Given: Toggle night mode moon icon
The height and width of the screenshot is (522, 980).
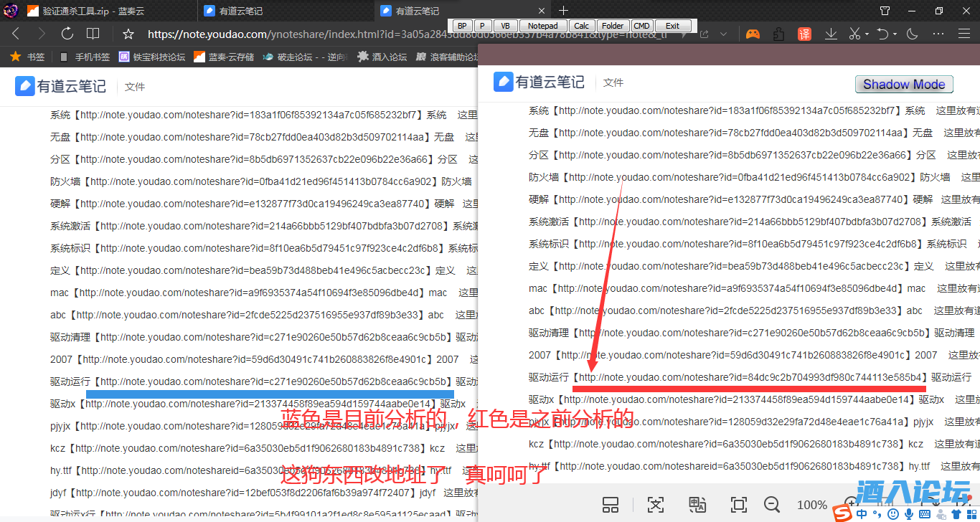Looking at the screenshot, I should [913, 34].
